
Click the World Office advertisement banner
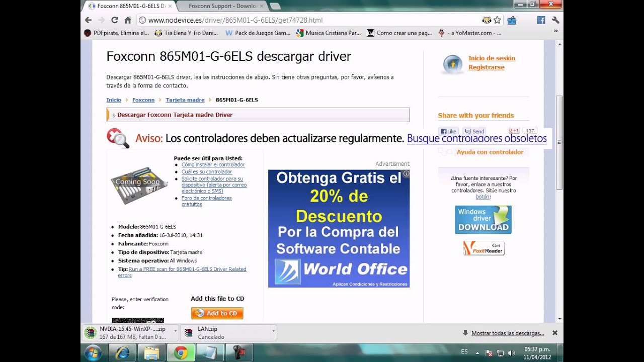[x=339, y=229]
